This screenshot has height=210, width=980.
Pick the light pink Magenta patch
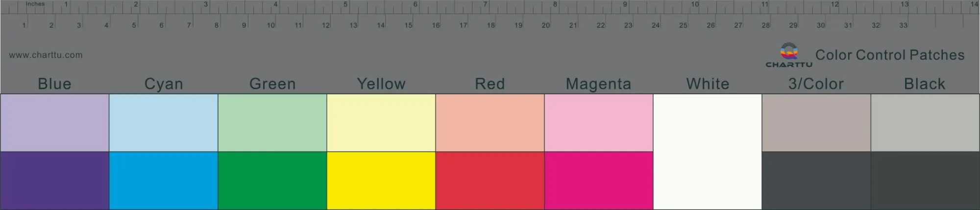[599, 123]
